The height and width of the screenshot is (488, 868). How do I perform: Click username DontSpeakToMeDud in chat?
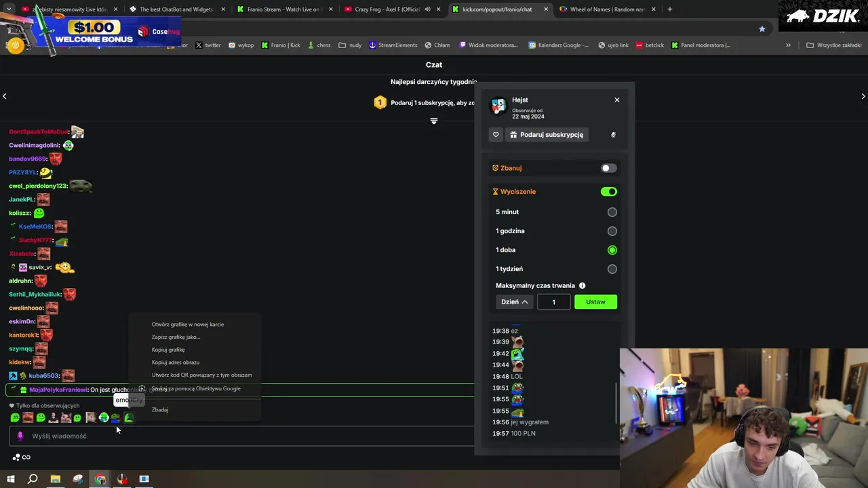point(39,132)
